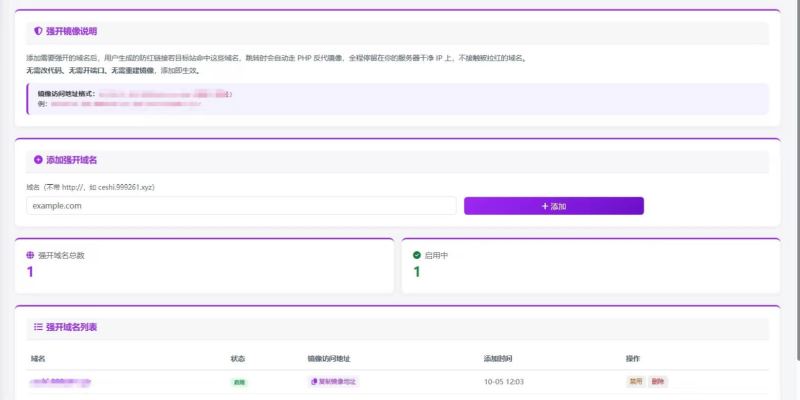Screen dimensions: 800x400
Task: Click the 禁用 button in the domain row
Action: pyautogui.click(x=636, y=382)
